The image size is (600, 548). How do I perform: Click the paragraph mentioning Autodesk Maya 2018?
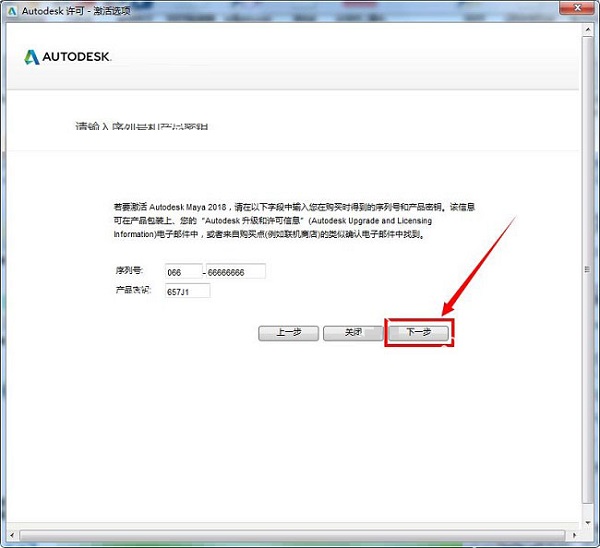pos(294,220)
